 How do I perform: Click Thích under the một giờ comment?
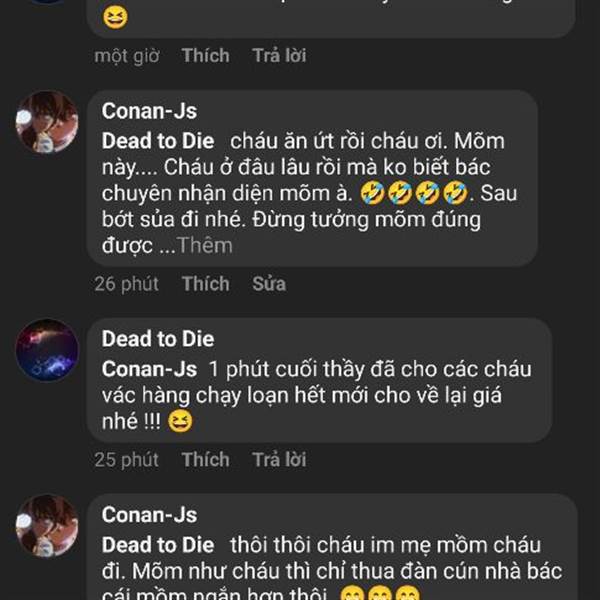tap(205, 56)
